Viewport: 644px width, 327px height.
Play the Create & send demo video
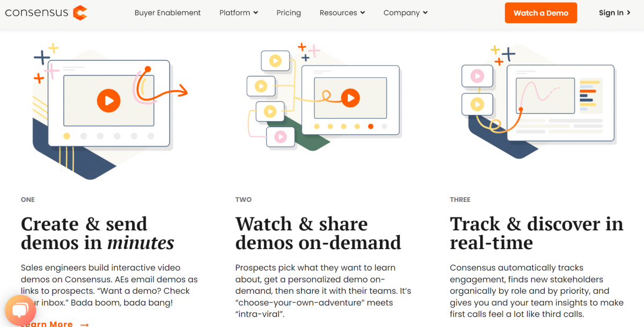pyautogui.click(x=108, y=100)
